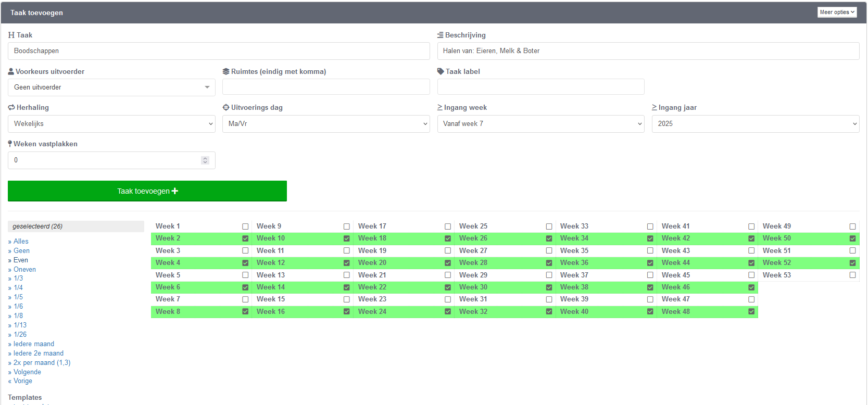The width and height of the screenshot is (868, 405).
Task: Open the Uitvoerings dag dropdown Ma/Vr
Action: point(326,124)
